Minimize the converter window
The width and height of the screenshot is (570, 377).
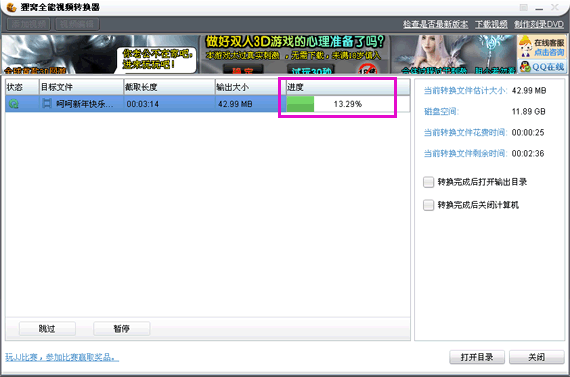539,8
